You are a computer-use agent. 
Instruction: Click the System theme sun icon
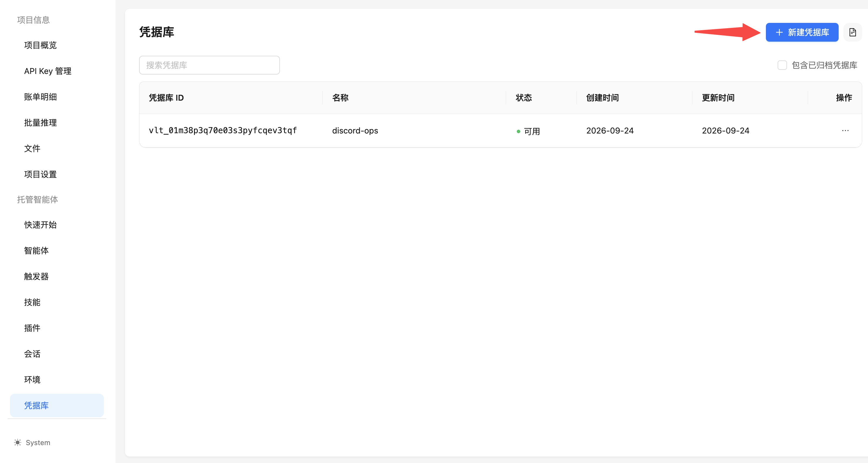coord(18,442)
